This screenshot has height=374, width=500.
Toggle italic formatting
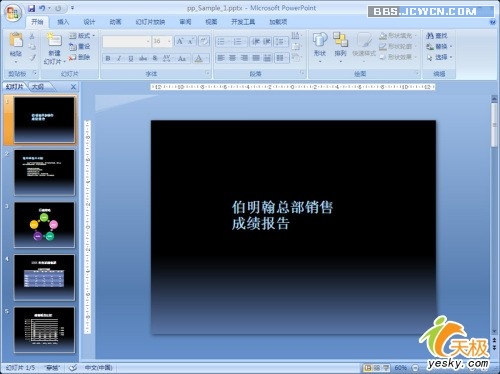point(119,58)
